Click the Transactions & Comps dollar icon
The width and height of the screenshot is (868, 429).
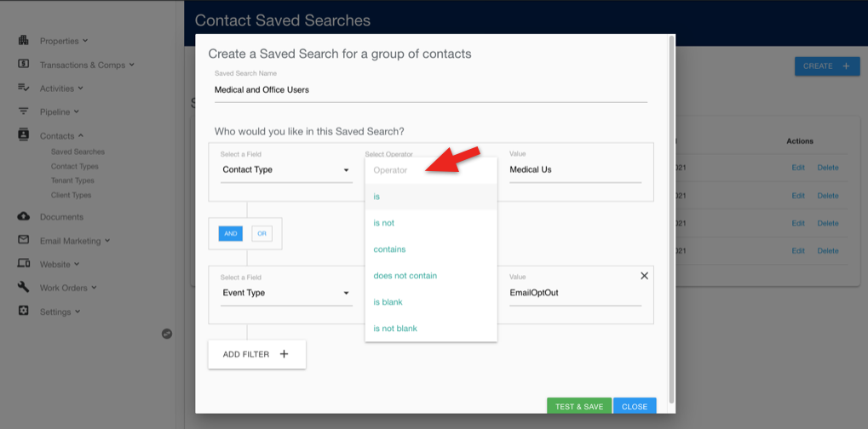(23, 64)
